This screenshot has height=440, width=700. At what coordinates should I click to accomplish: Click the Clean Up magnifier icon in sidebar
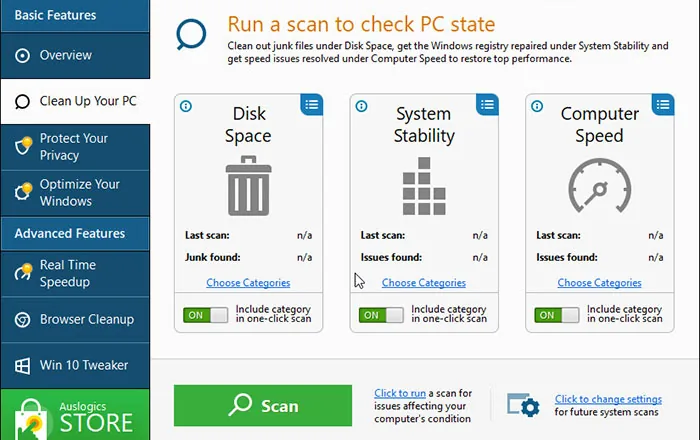(22, 102)
